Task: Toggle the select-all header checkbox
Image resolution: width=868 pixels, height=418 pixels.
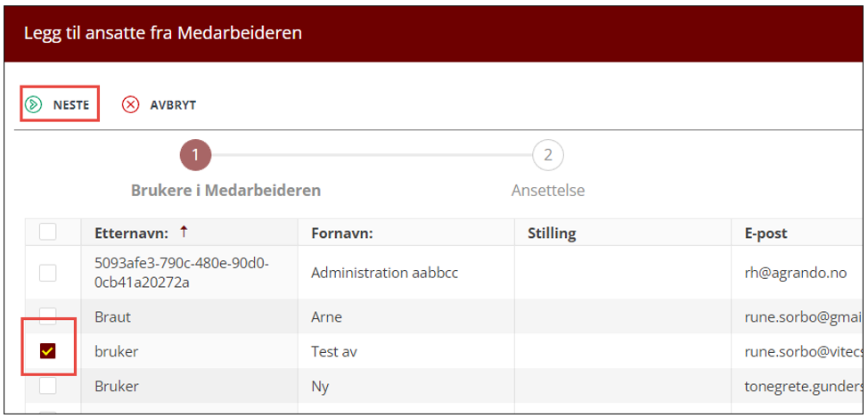Action: [x=47, y=233]
